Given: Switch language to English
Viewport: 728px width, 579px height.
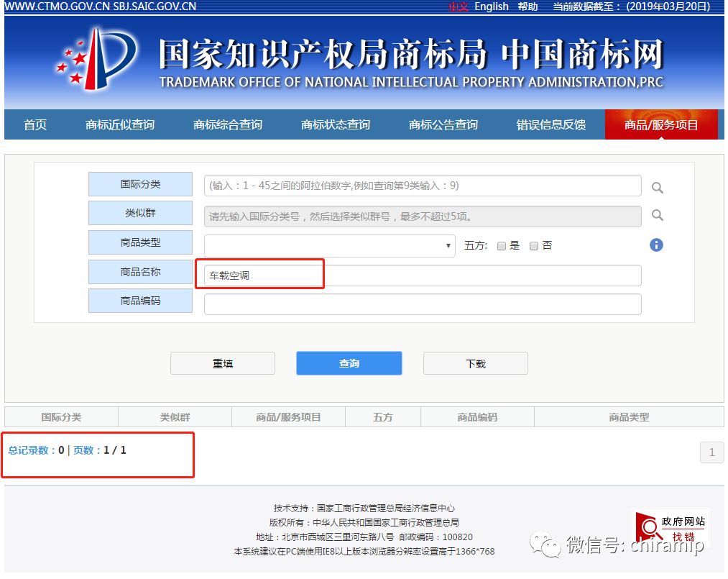Looking at the screenshot, I should coord(492,6).
